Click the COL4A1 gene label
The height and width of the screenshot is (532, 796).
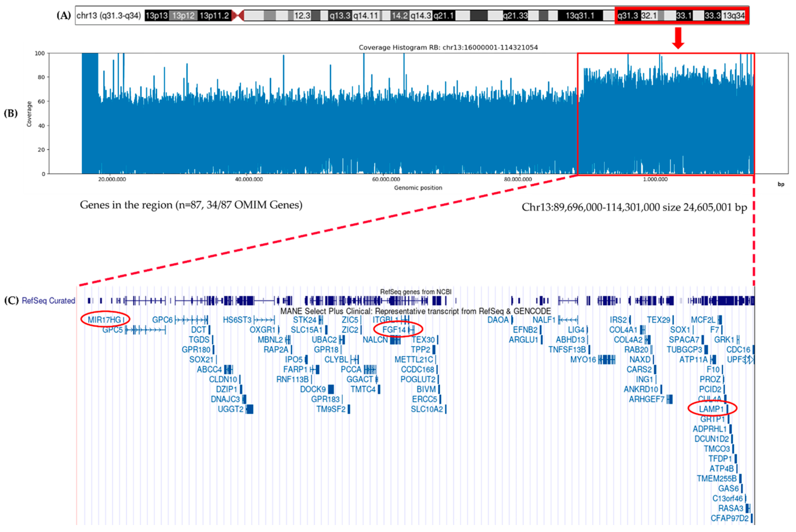[x=623, y=330]
